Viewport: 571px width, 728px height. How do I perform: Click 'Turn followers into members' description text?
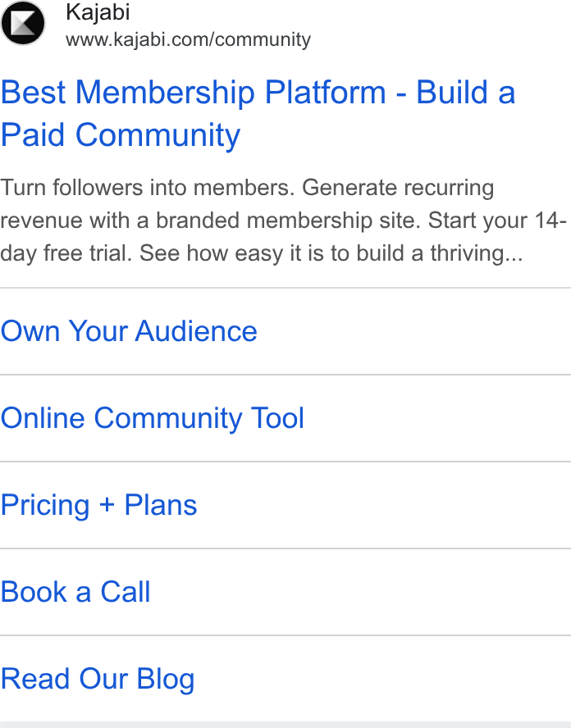[148, 188]
